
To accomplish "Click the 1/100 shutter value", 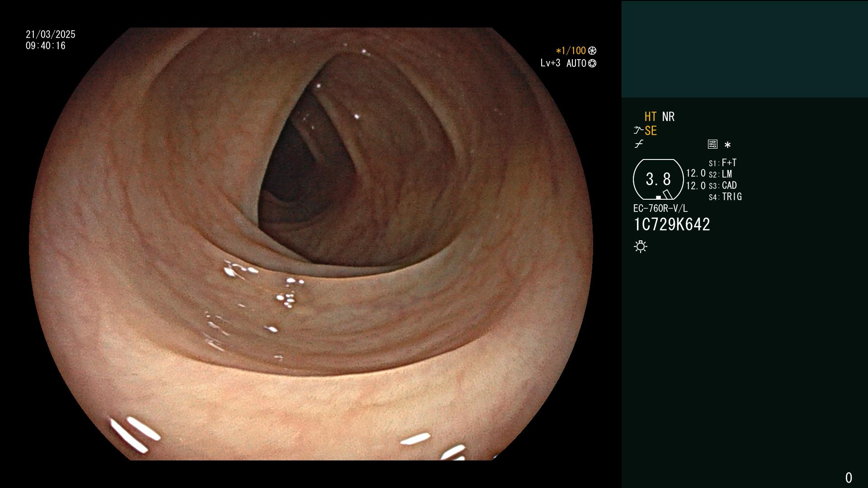I will (571, 51).
